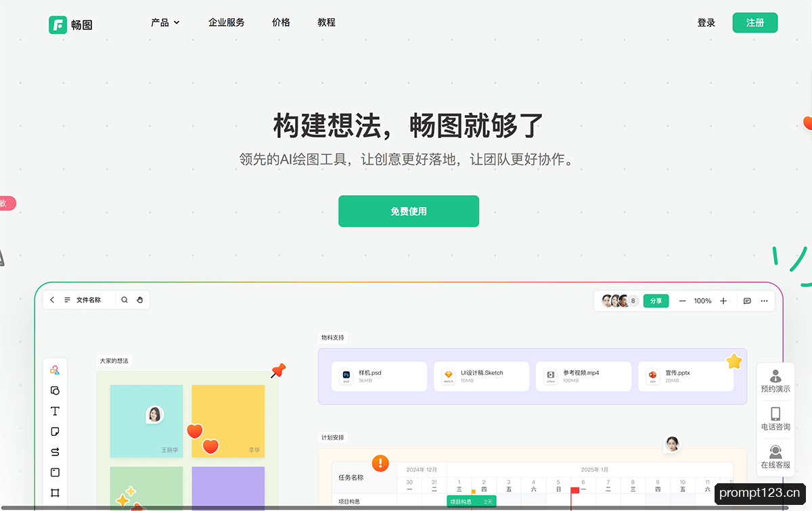Click the back arrow beside 文件名称
The height and width of the screenshot is (511, 812).
[52, 300]
